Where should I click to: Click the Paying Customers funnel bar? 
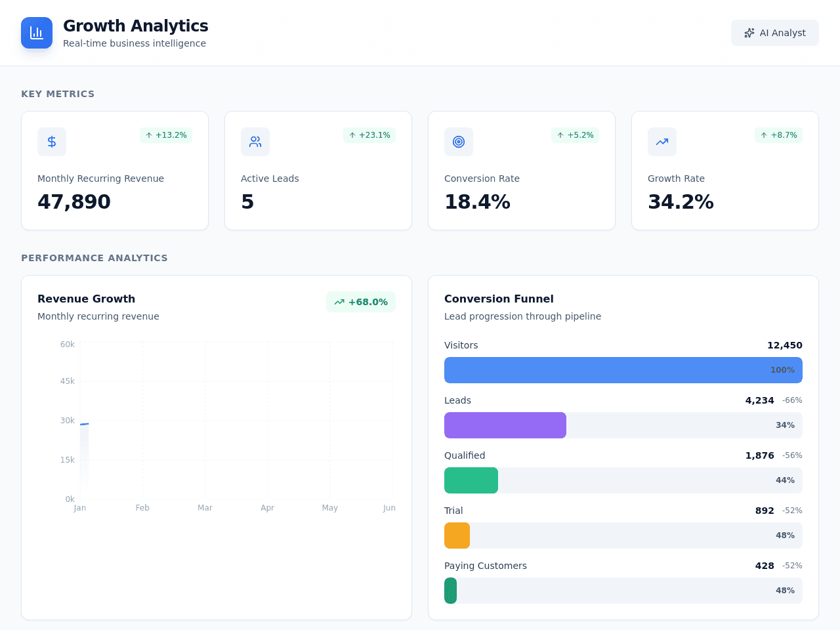(x=450, y=591)
